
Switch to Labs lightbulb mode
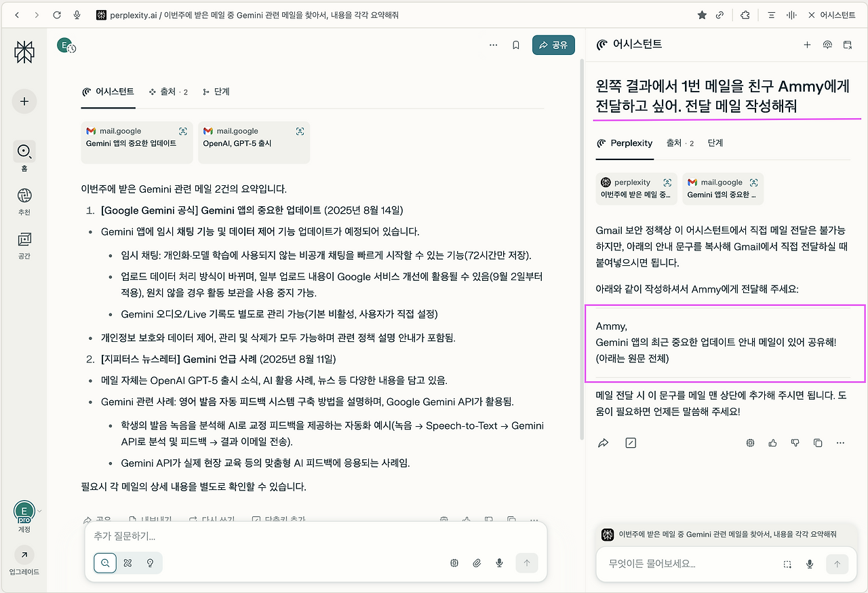pyautogui.click(x=150, y=562)
